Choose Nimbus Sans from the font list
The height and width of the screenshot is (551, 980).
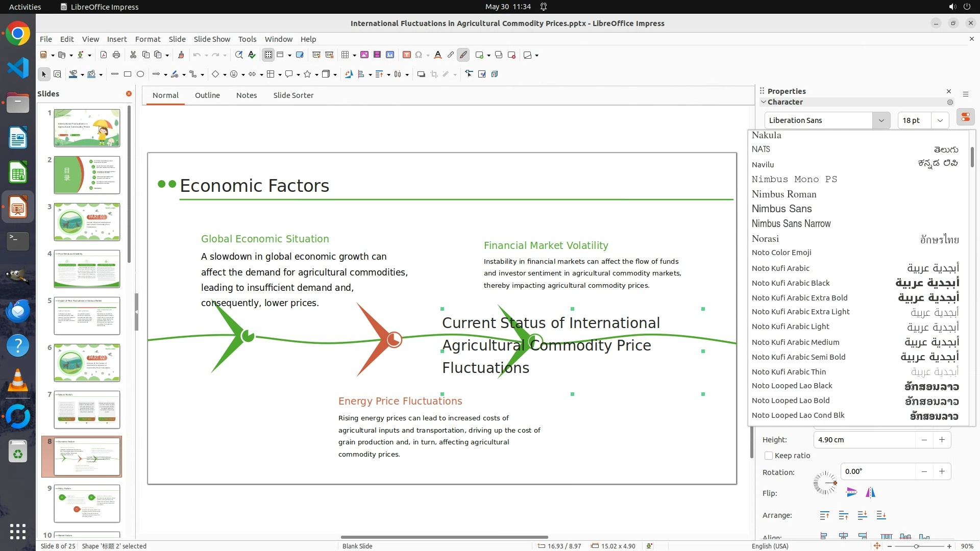781,209
